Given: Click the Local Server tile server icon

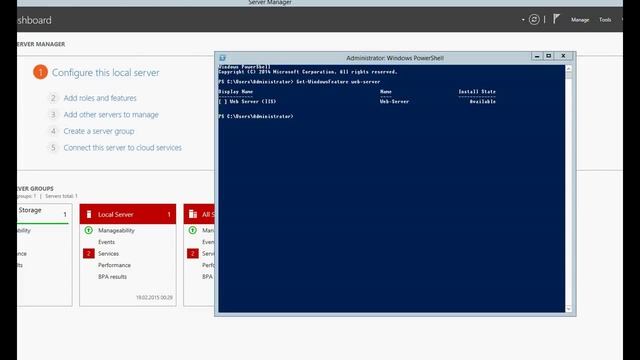Looking at the screenshot, I should pos(89,214).
